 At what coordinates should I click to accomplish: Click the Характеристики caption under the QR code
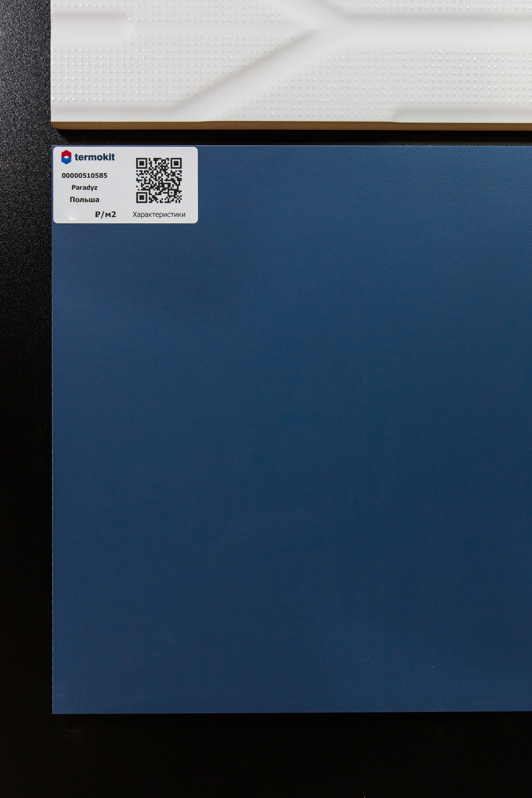pyautogui.click(x=159, y=214)
